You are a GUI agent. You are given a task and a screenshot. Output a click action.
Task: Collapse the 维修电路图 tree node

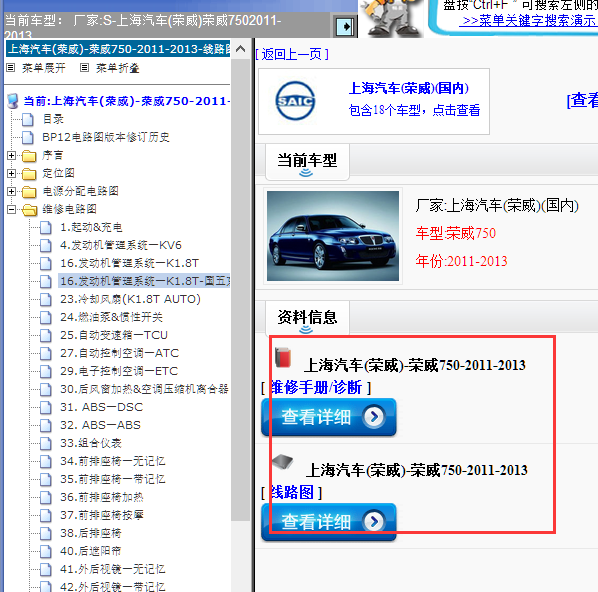tap(11, 209)
